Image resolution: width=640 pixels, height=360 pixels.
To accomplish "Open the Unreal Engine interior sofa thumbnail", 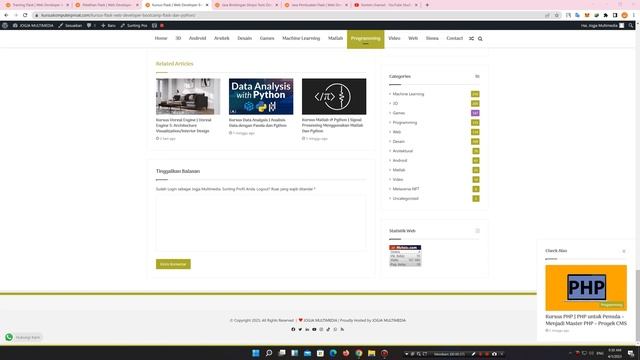I will 188,96.
